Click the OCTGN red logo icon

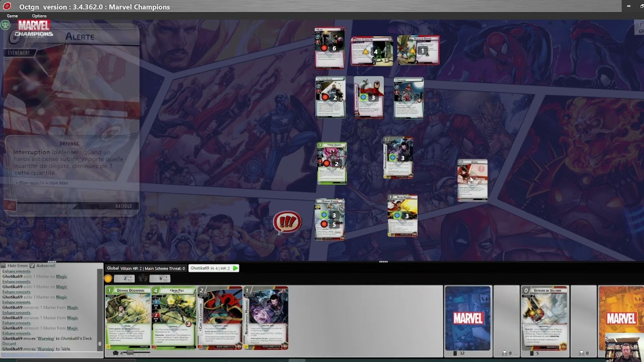point(7,7)
